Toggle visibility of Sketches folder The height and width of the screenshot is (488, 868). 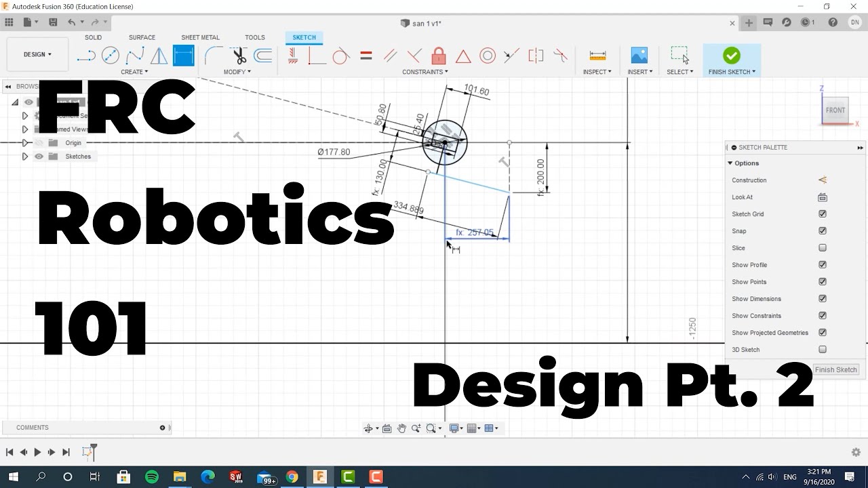(39, 157)
